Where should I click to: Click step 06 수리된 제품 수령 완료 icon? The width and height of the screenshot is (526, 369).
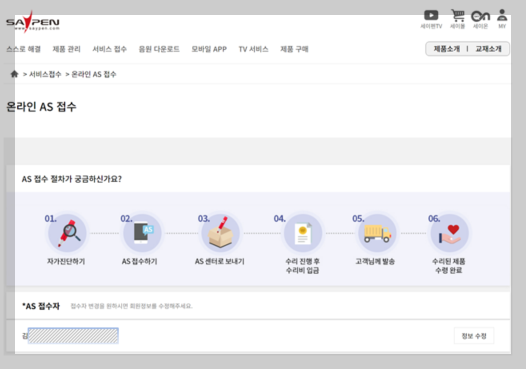(x=450, y=233)
